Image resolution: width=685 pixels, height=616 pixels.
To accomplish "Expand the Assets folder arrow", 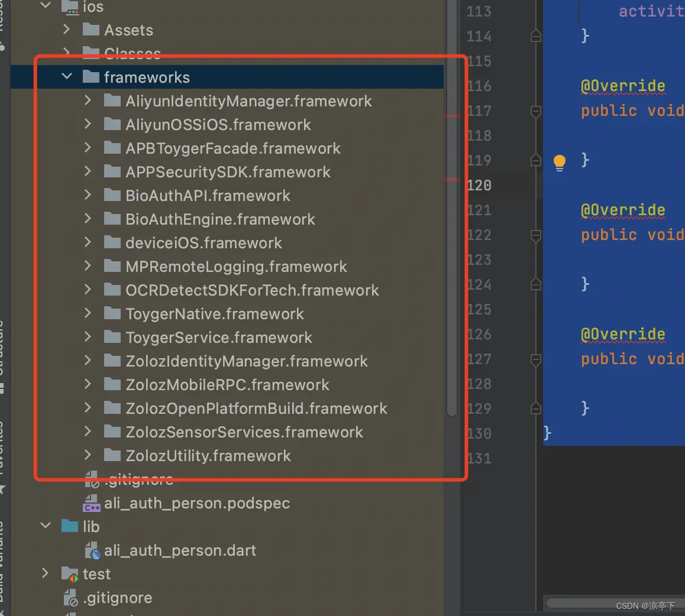I will point(66,30).
